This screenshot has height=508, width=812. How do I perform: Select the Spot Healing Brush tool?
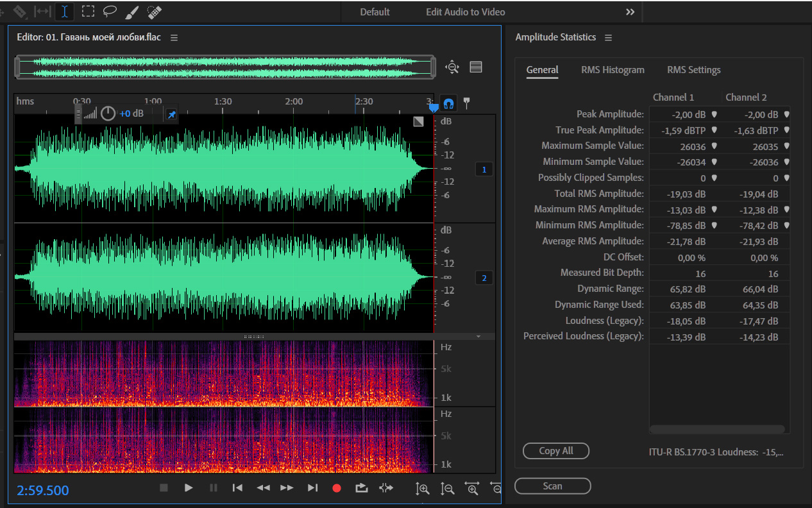(154, 12)
